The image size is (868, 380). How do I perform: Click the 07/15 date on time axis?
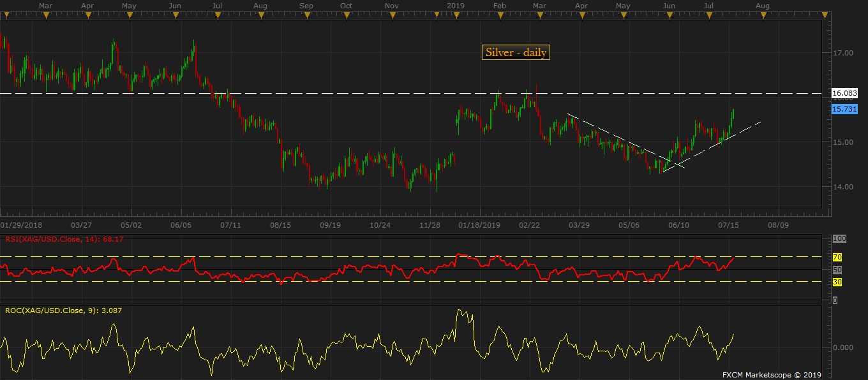tap(728, 225)
